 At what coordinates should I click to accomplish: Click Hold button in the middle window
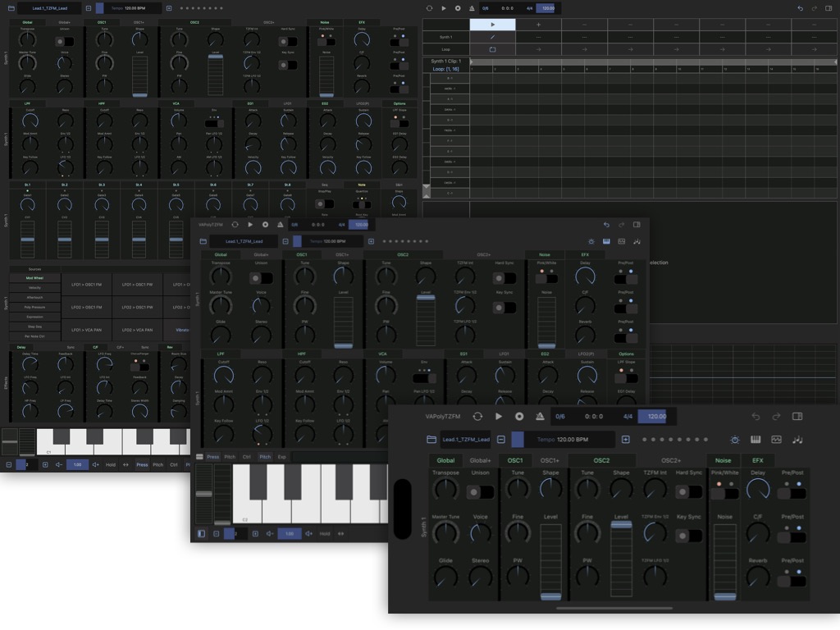tap(325, 533)
